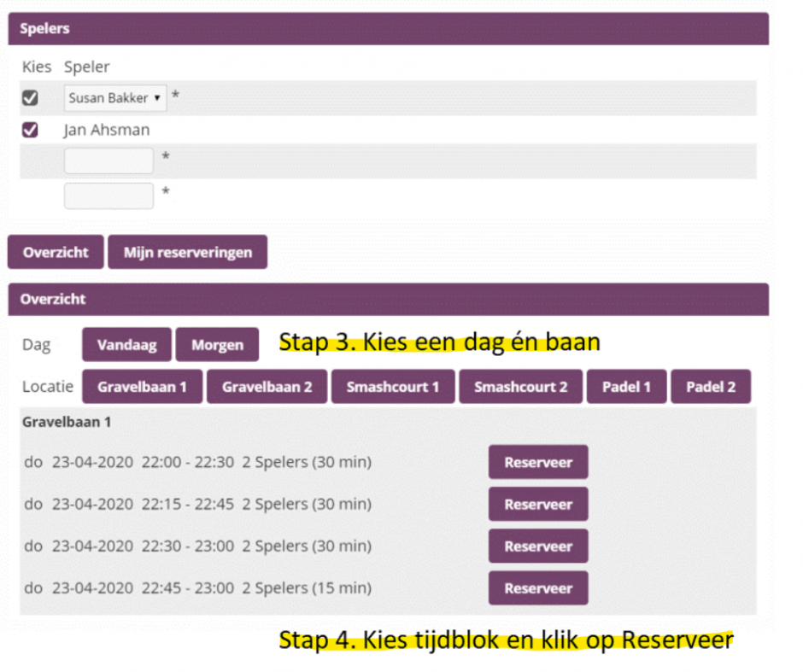Uncheck the Jan Ahsman player checkbox
The height and width of the screenshot is (672, 803).
30,130
